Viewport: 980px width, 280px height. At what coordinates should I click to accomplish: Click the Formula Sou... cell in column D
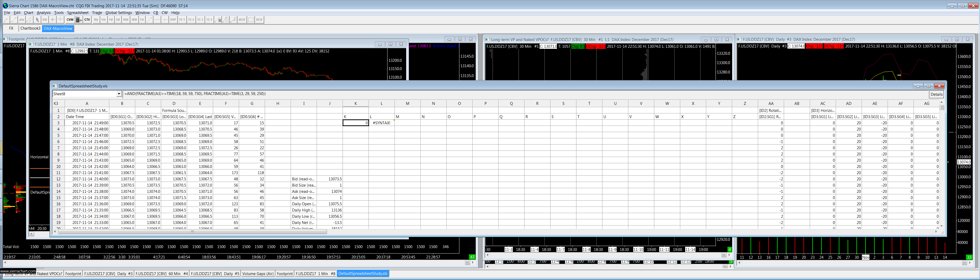tap(174, 110)
